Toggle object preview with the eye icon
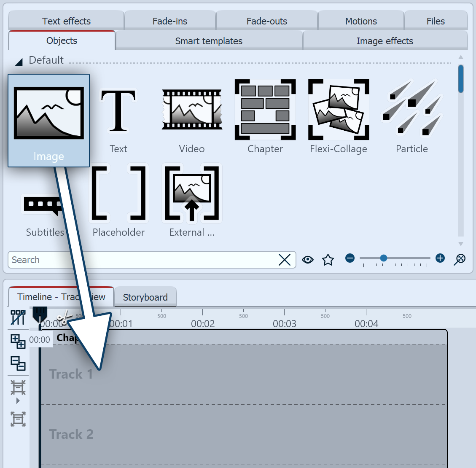The height and width of the screenshot is (468, 476). coord(308,260)
